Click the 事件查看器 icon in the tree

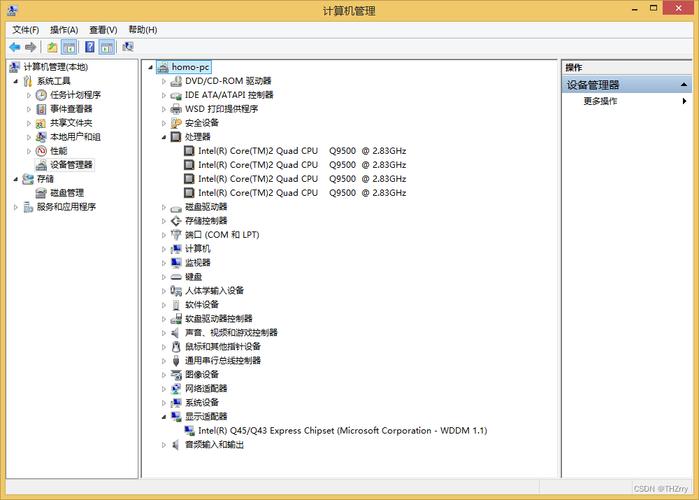tap(41, 109)
